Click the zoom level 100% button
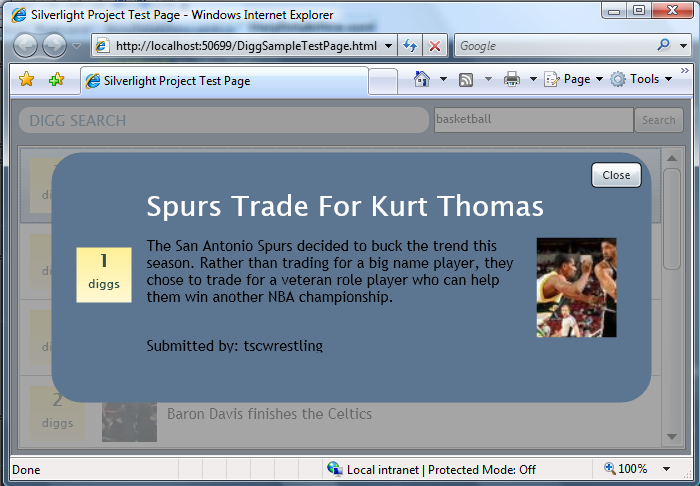 pos(626,469)
